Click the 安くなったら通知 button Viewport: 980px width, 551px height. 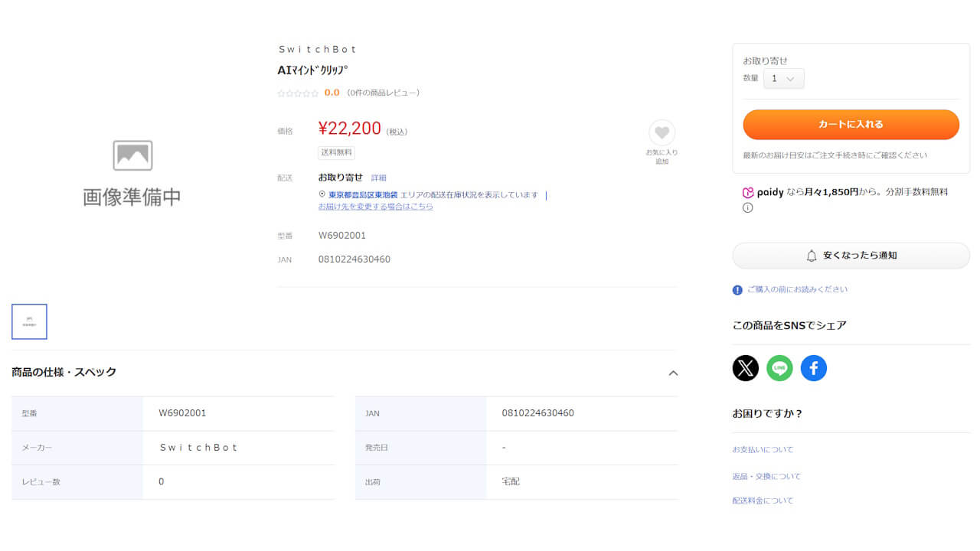click(x=851, y=256)
